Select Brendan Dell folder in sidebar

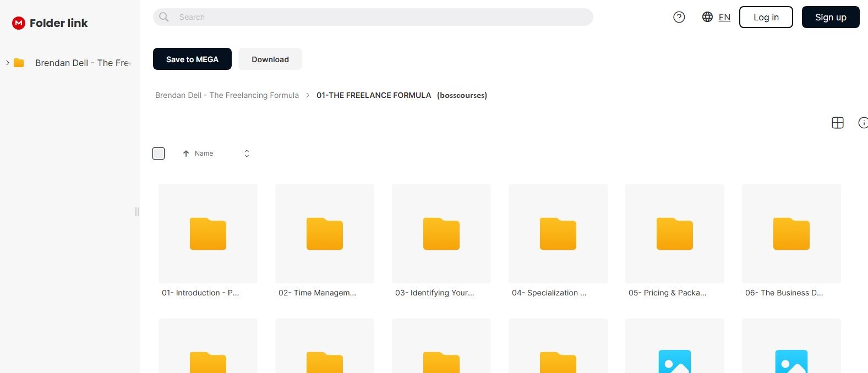pos(83,63)
